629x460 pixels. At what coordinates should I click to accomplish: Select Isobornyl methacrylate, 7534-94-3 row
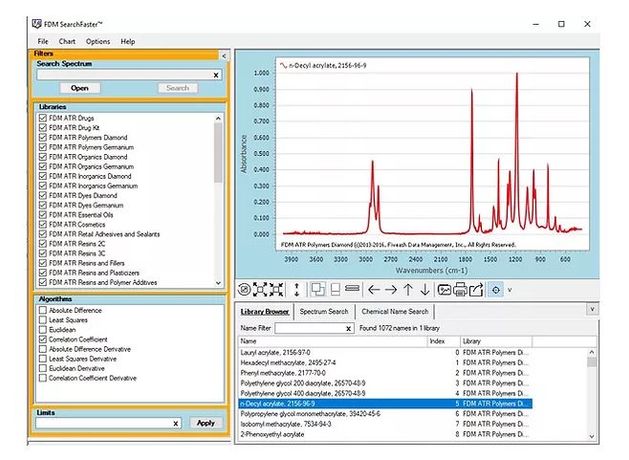pyautogui.click(x=385, y=424)
